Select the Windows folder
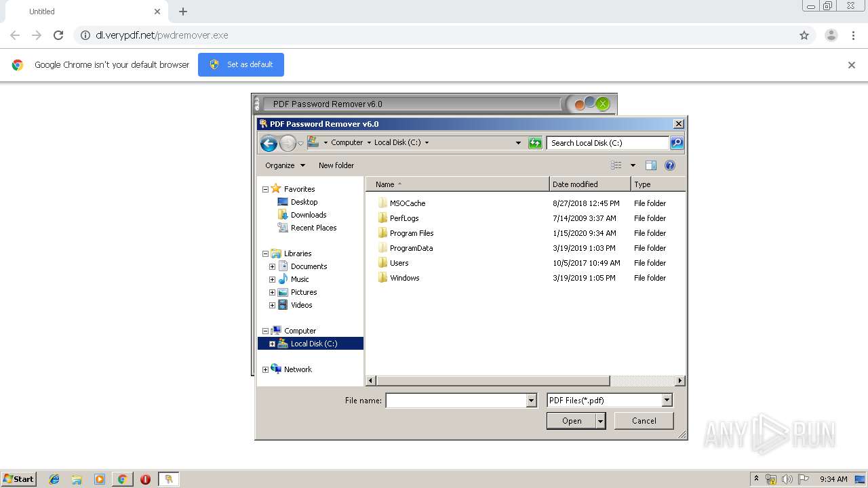The image size is (868, 488). click(x=404, y=278)
